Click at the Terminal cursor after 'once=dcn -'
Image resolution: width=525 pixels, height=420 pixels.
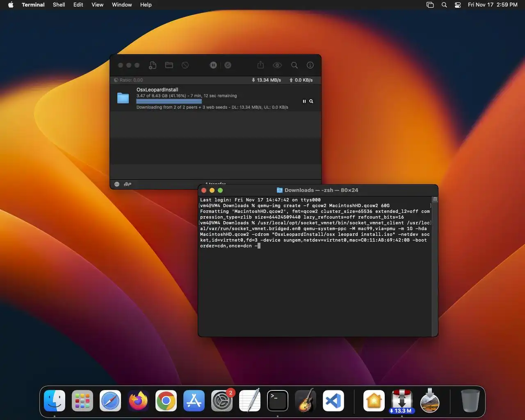[x=259, y=246]
